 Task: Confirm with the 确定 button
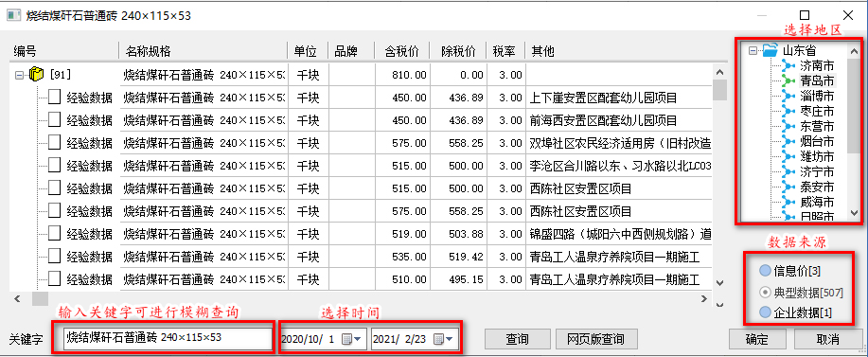756,339
